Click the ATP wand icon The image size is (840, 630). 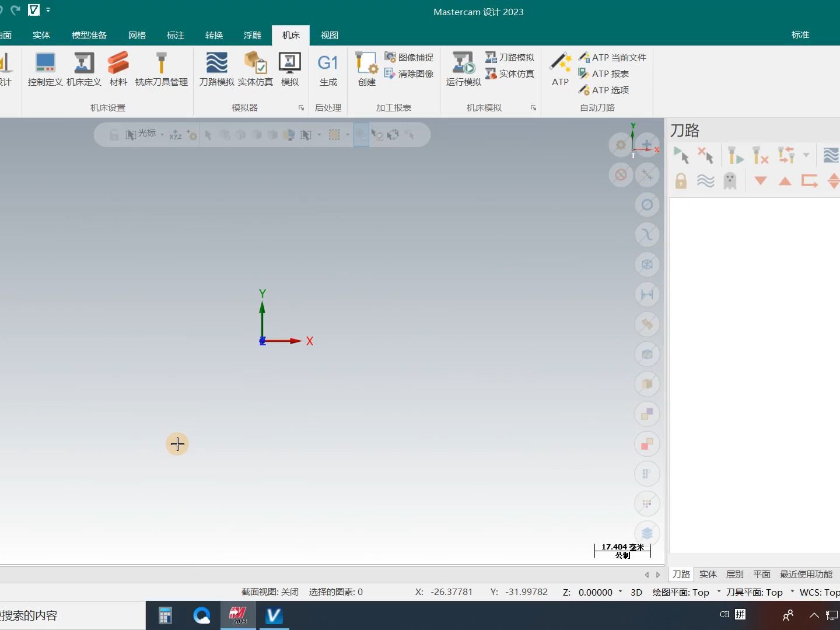(561, 69)
